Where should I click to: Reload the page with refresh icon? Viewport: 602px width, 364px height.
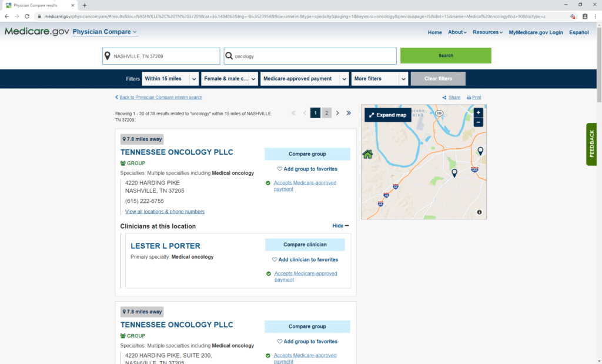pyautogui.click(x=27, y=16)
